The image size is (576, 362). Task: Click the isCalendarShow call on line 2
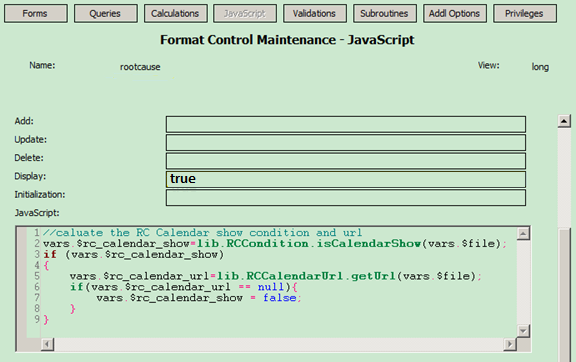click(368, 244)
